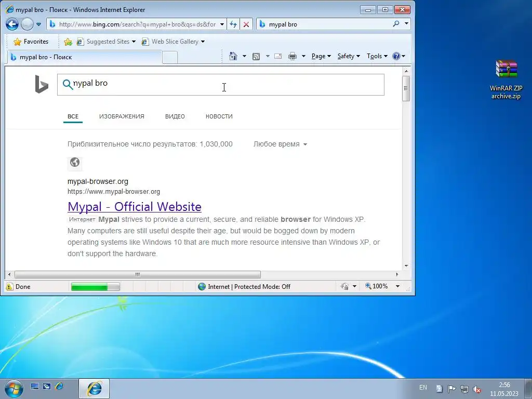Click the Bing logo
532x399 pixels.
[42, 84]
